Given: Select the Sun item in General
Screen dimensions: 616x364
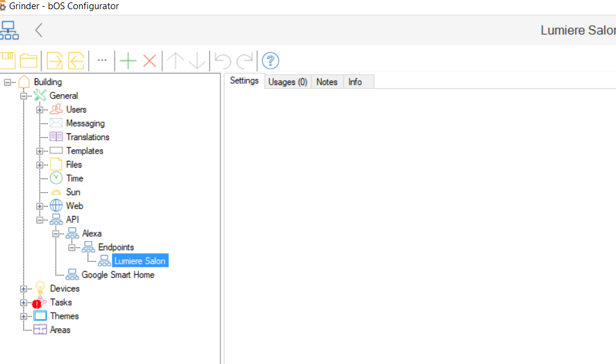Looking at the screenshot, I should [x=73, y=192].
